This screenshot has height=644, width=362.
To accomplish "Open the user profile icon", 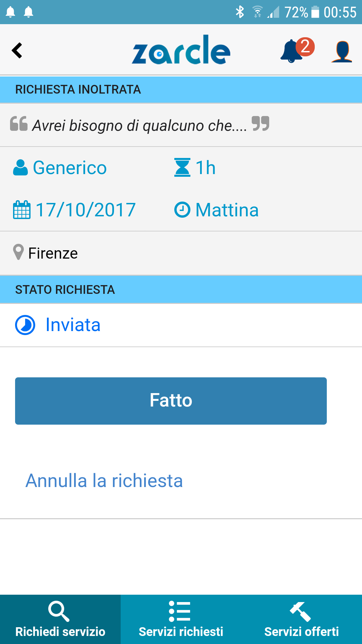I will pos(342,51).
